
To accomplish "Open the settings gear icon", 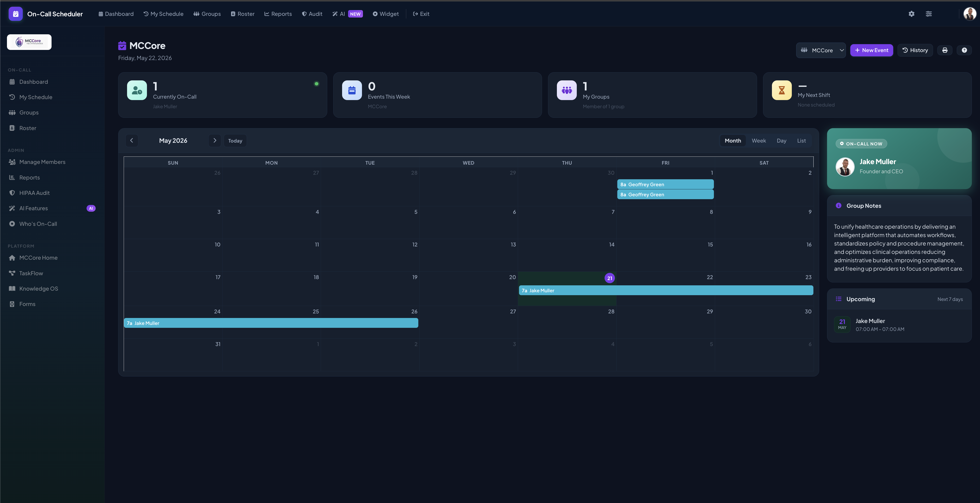I will (x=911, y=14).
